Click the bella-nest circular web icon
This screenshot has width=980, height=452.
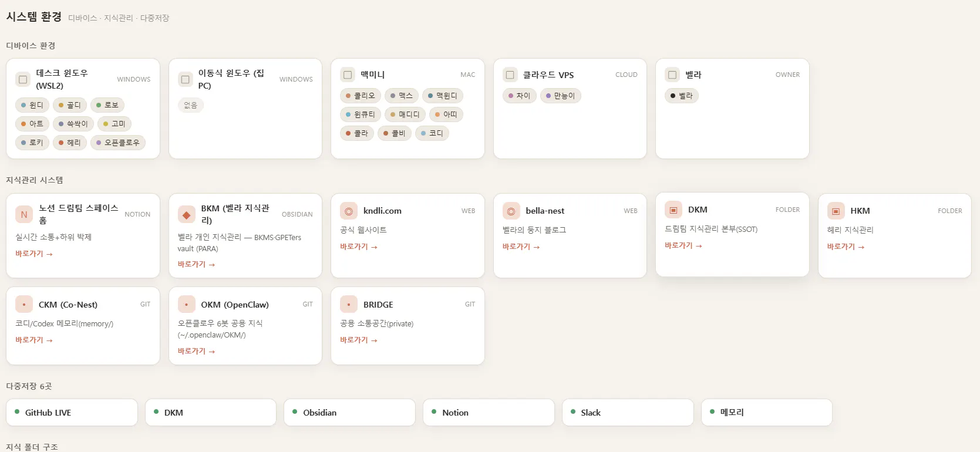coord(511,211)
